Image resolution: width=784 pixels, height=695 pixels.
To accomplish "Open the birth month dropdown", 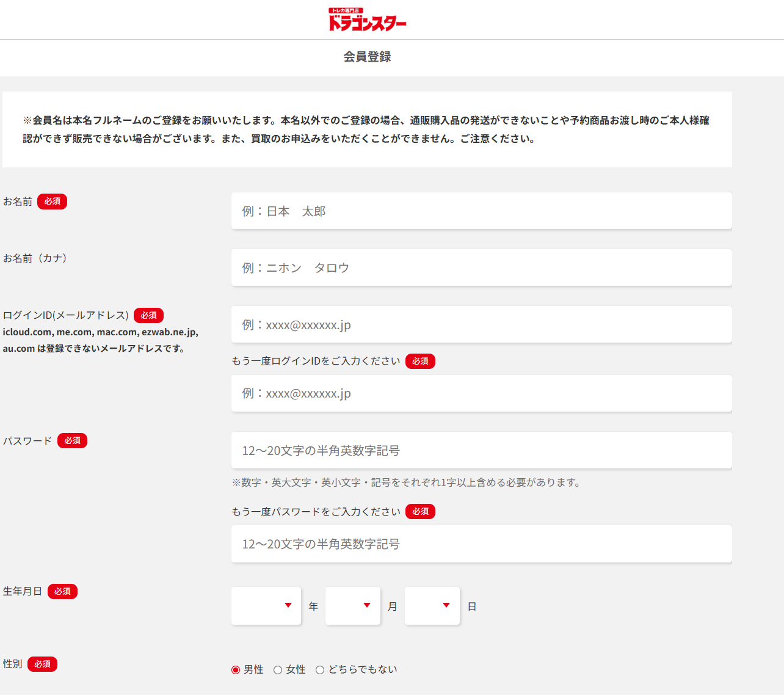I will 353,606.
